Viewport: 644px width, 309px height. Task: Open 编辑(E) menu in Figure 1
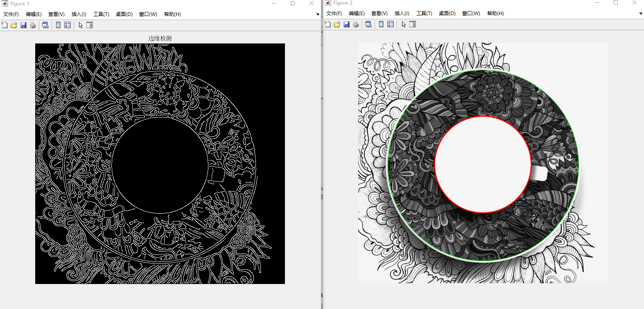tap(34, 14)
